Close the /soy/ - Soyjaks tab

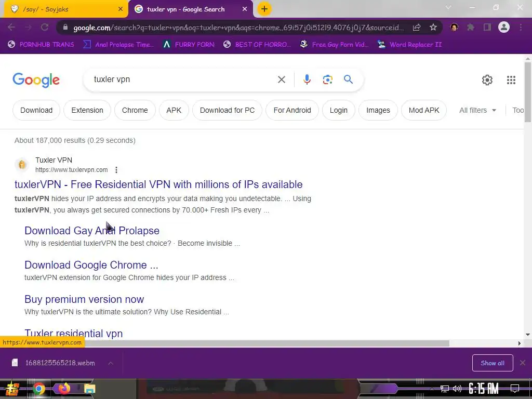[x=121, y=9]
